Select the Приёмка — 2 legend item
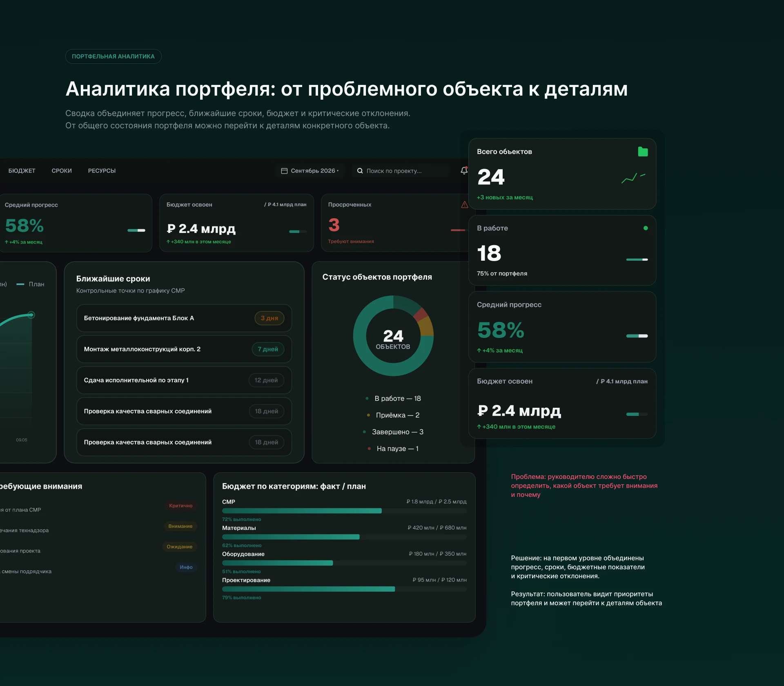784x686 pixels. click(393, 415)
